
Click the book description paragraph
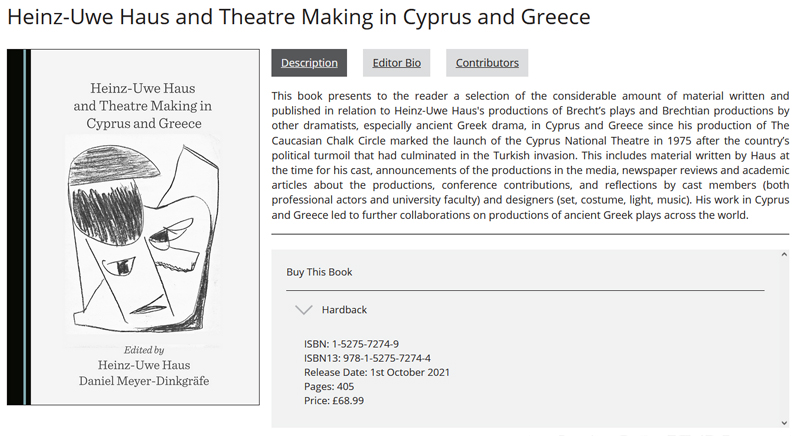(x=530, y=155)
